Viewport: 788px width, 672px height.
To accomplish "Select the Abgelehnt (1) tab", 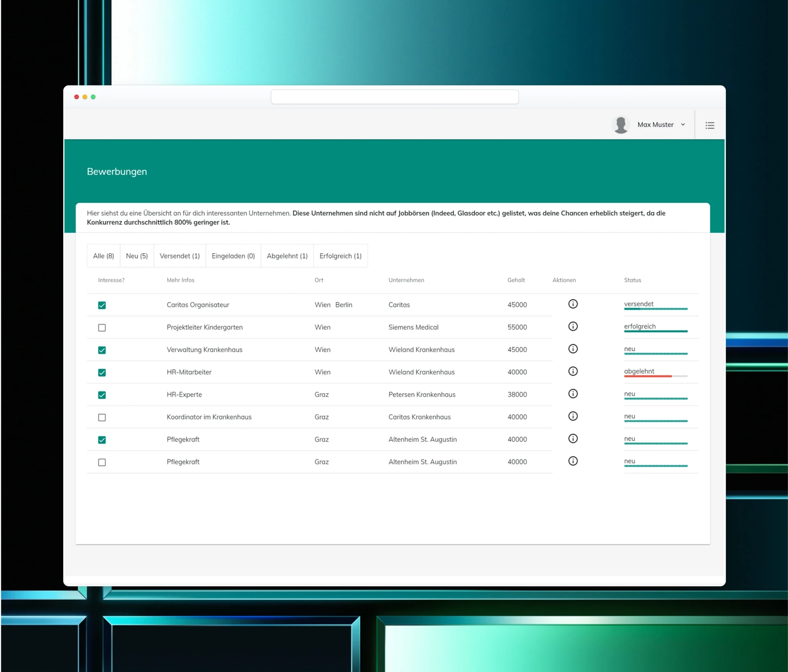I will click(287, 256).
